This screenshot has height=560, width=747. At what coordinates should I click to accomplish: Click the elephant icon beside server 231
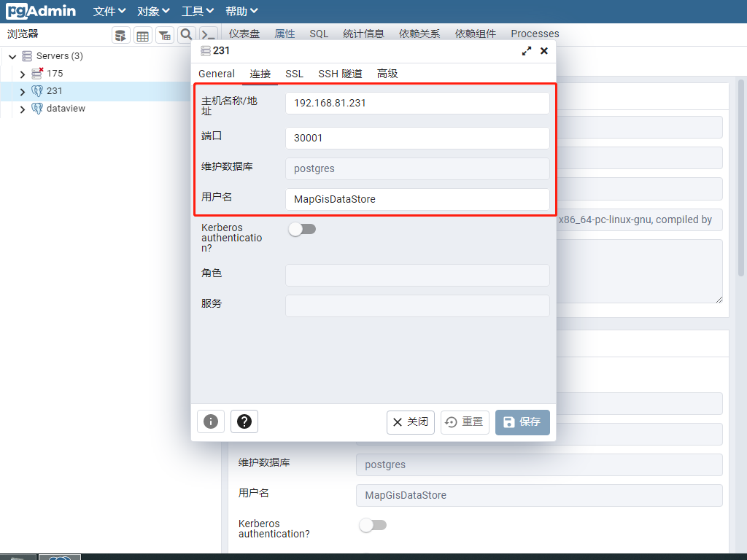37,91
